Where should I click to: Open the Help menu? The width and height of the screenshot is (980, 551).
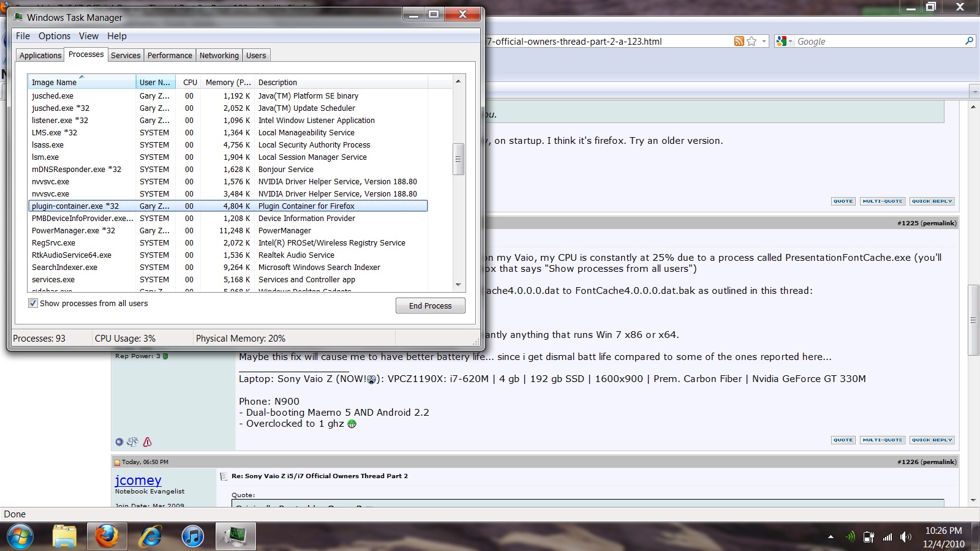pos(117,36)
